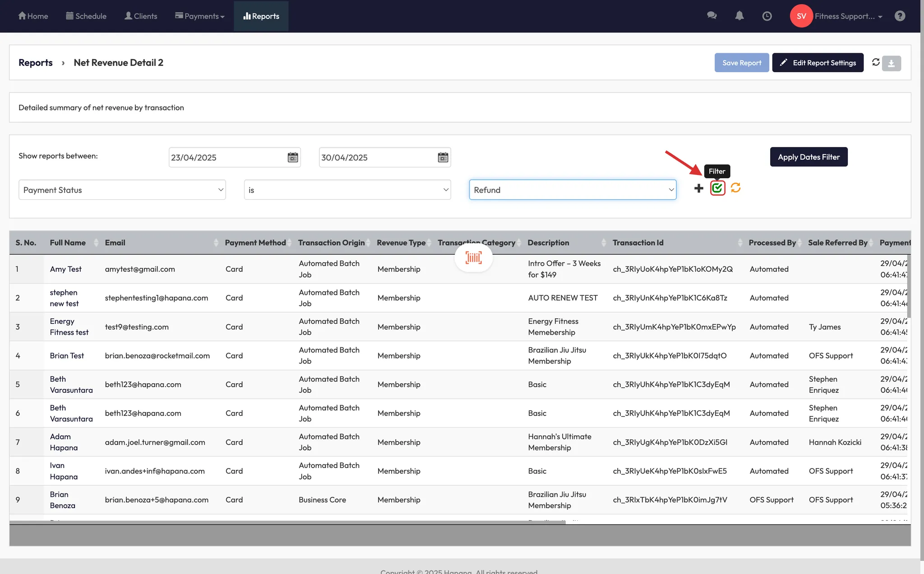Open the Refund value dropdown
Viewport: 924px width, 574px height.
572,190
